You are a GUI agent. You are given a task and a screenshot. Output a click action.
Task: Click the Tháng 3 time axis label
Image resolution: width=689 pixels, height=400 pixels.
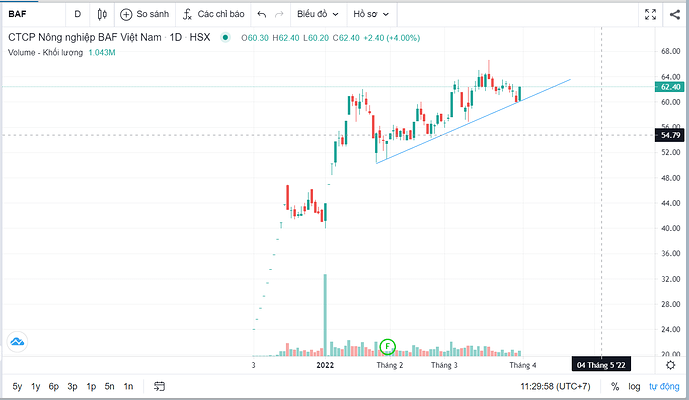pyautogui.click(x=444, y=365)
